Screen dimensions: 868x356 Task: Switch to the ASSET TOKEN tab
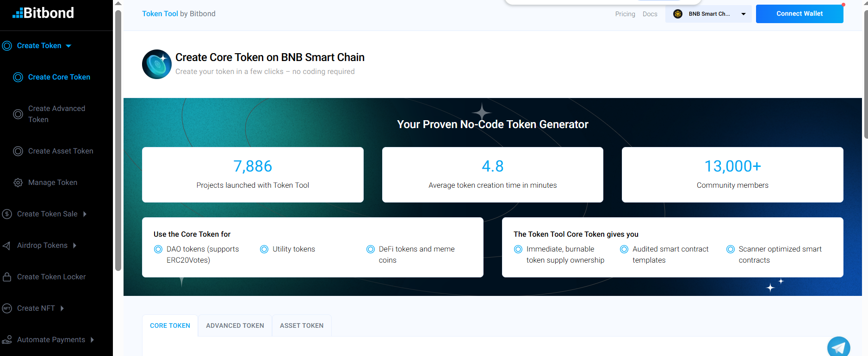coord(302,325)
